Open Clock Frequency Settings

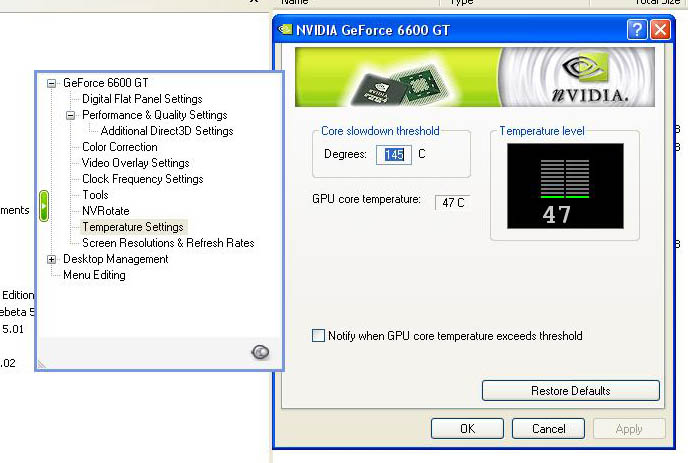143,179
